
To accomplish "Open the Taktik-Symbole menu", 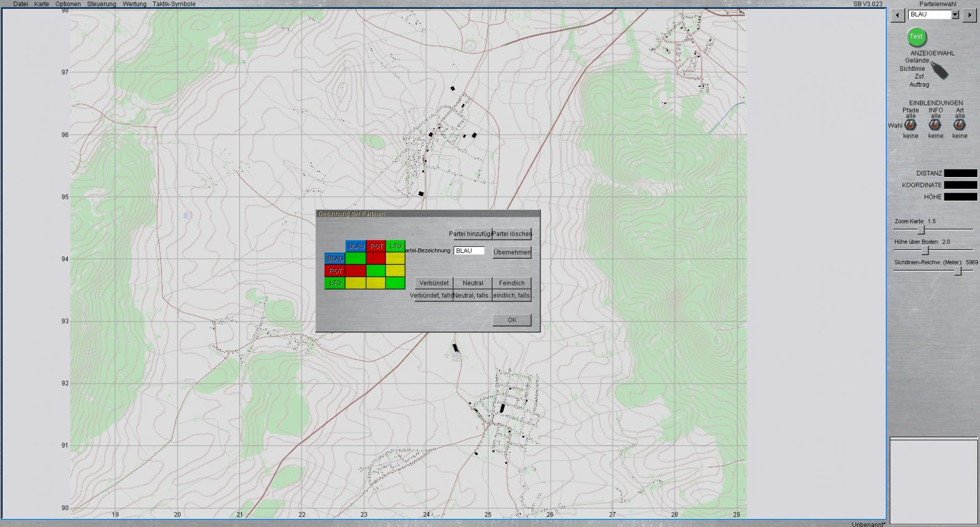I will (174, 4).
